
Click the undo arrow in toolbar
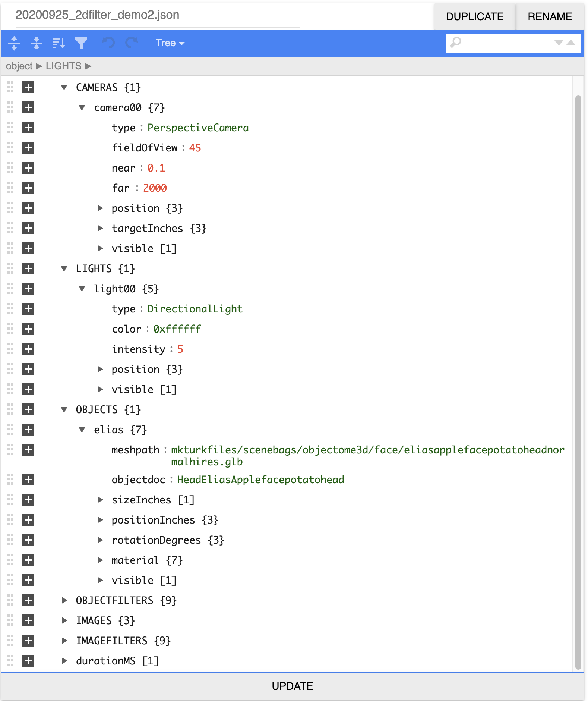pos(109,43)
